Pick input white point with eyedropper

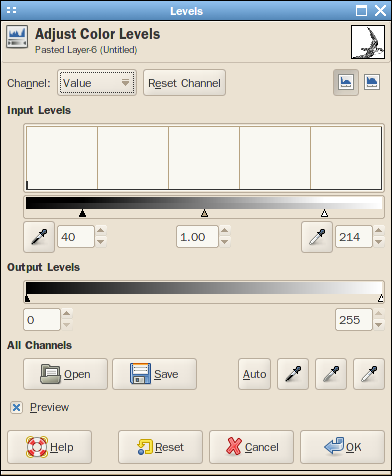(317, 237)
